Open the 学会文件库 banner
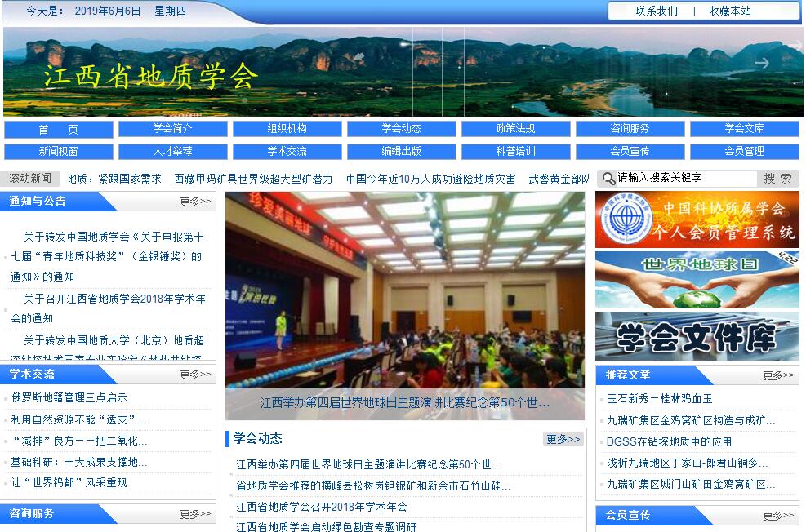This screenshot has height=532, width=806. [697, 336]
